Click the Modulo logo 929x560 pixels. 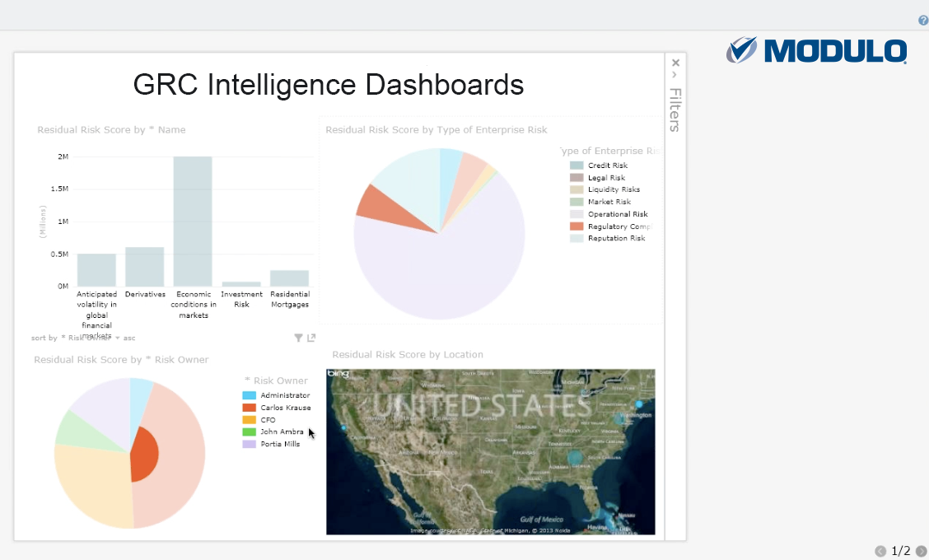coord(816,50)
